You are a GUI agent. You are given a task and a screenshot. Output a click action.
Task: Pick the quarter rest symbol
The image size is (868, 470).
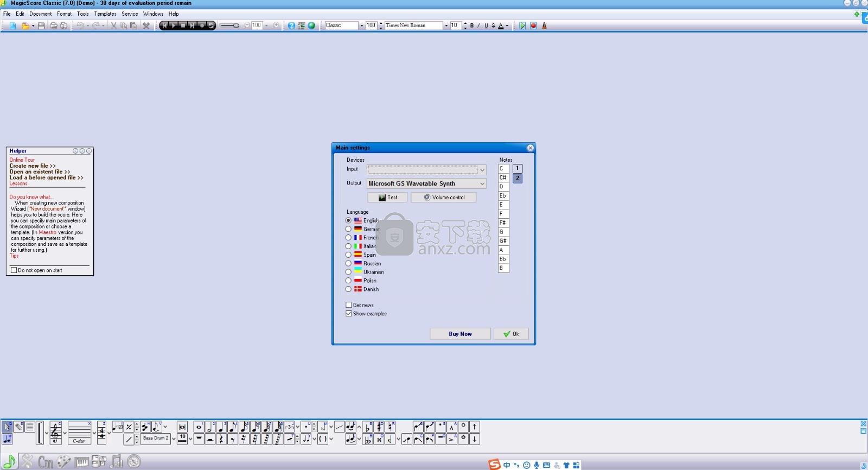[221, 439]
